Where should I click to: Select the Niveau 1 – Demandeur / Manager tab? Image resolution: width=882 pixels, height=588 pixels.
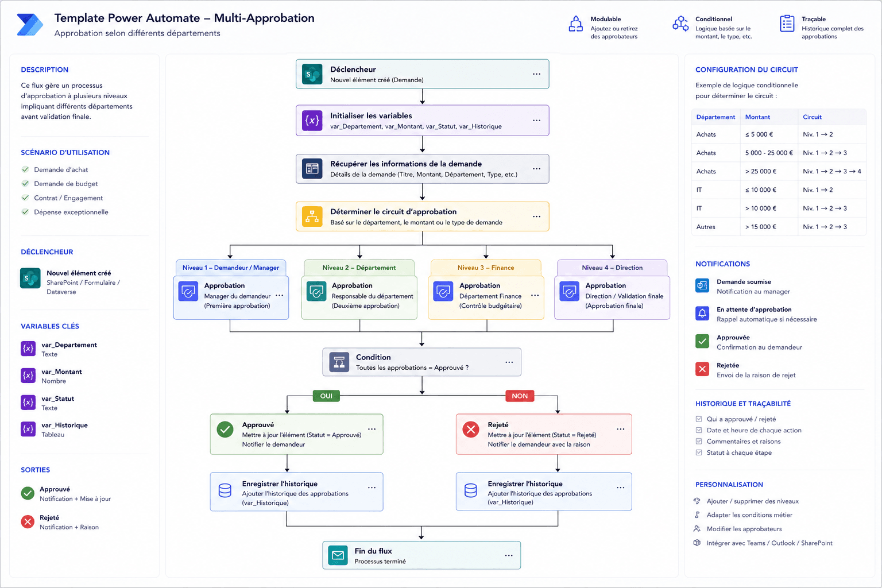tap(231, 268)
